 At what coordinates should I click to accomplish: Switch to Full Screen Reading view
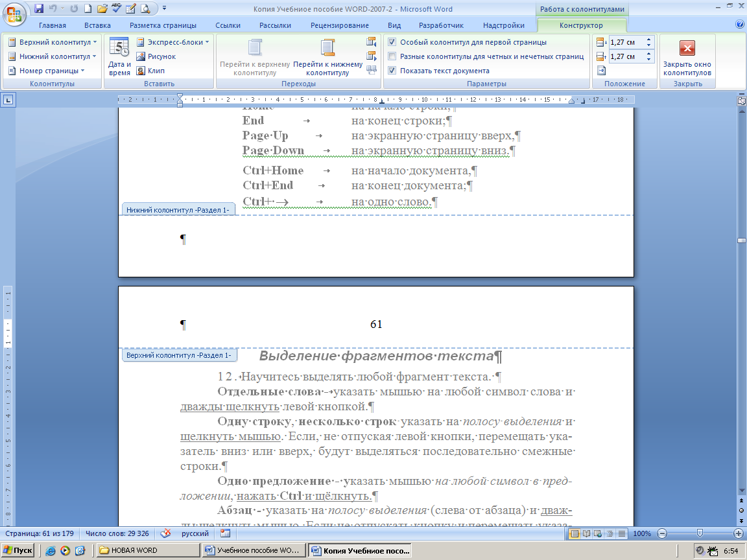586,533
